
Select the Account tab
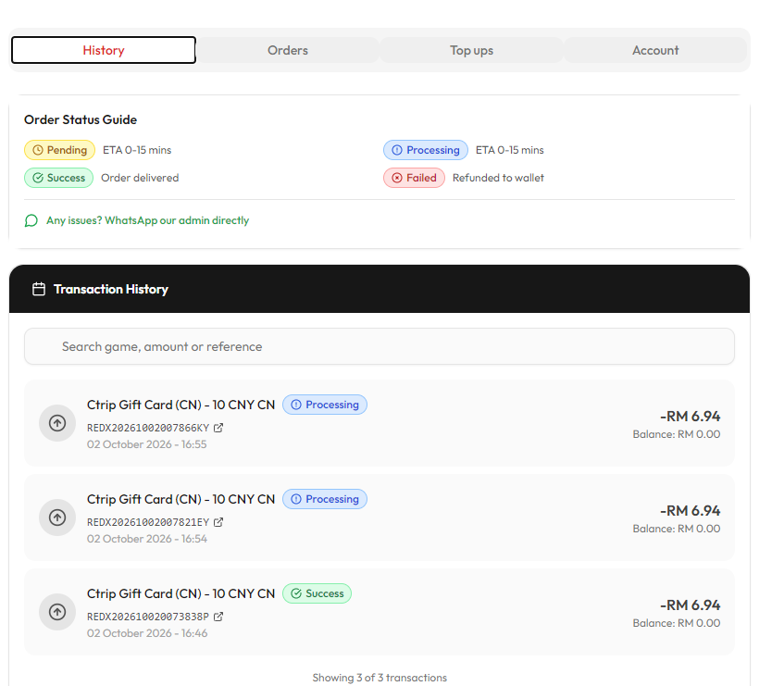coord(655,50)
